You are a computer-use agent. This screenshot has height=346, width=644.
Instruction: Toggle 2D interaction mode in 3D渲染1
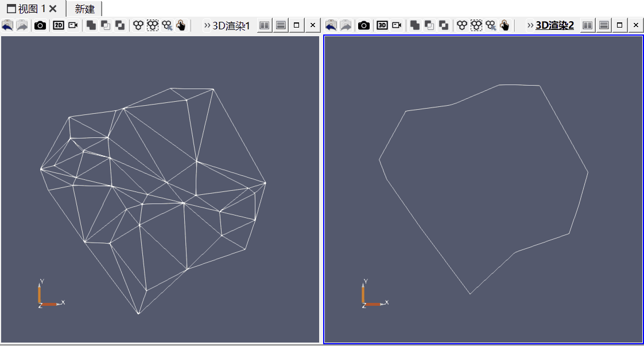(59, 25)
